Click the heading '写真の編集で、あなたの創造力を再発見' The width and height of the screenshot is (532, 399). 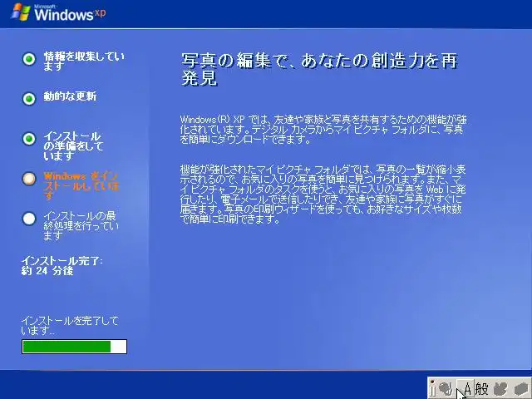point(319,70)
